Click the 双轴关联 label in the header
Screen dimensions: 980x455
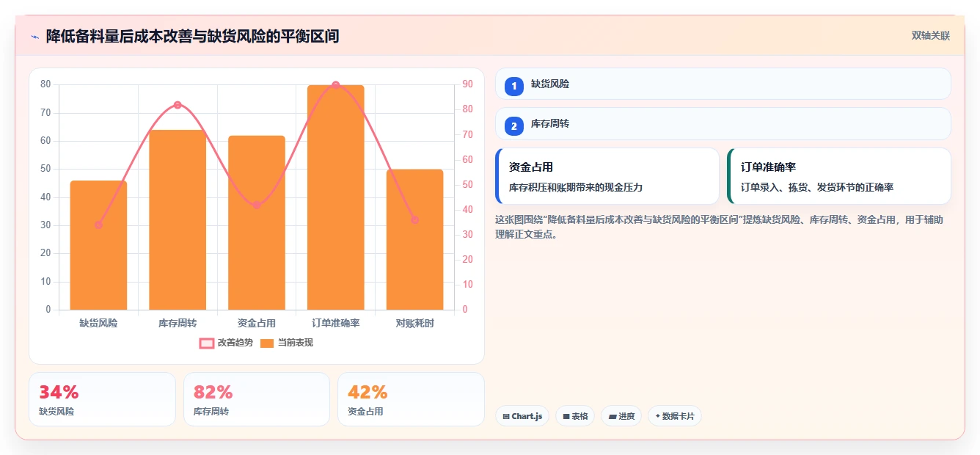[x=931, y=36]
